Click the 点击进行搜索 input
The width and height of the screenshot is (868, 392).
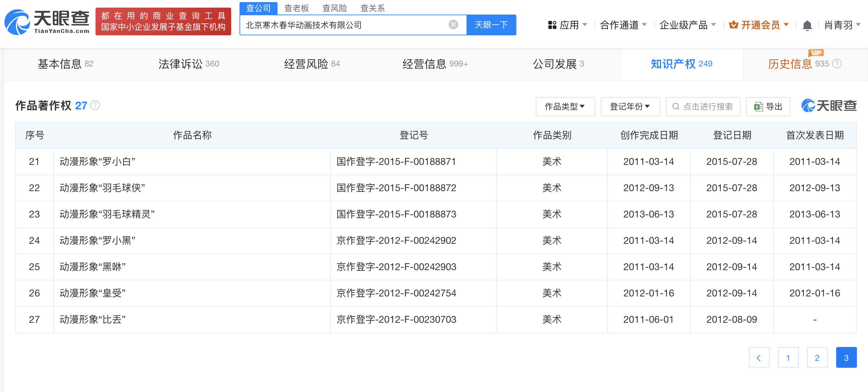point(703,107)
